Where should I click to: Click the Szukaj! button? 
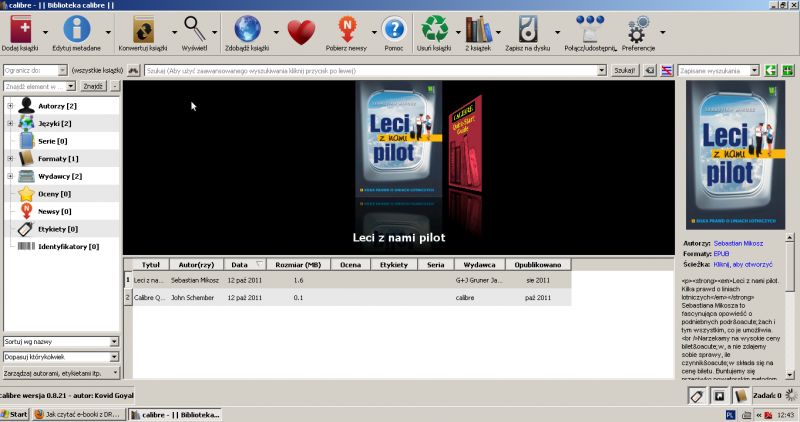tap(624, 70)
